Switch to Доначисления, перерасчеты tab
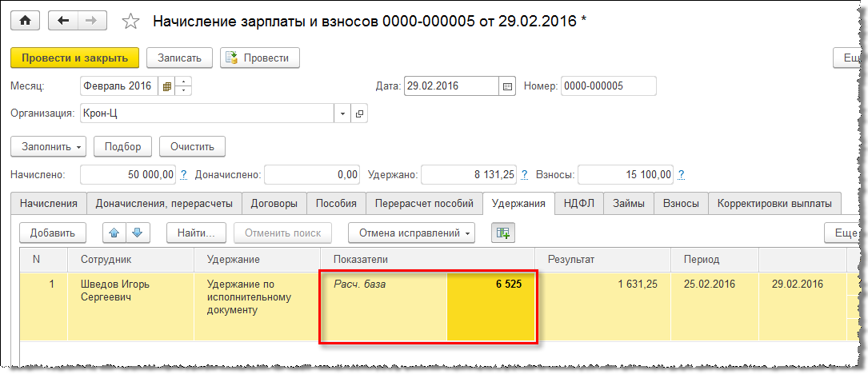 point(165,204)
